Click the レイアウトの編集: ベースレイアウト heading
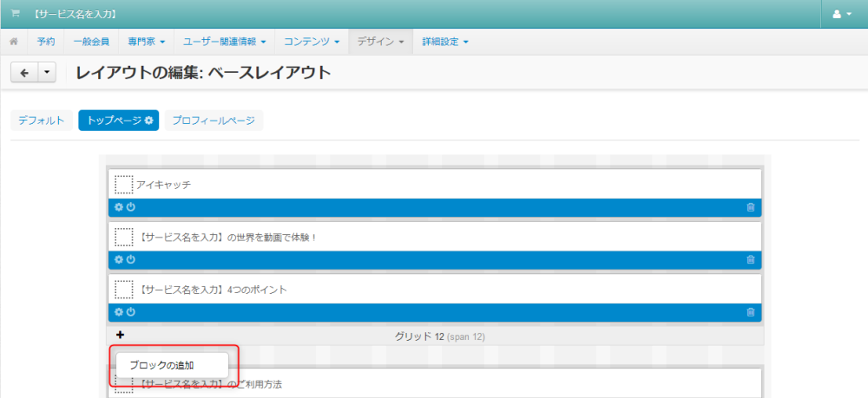Viewport: 868px width, 398px height. click(203, 73)
